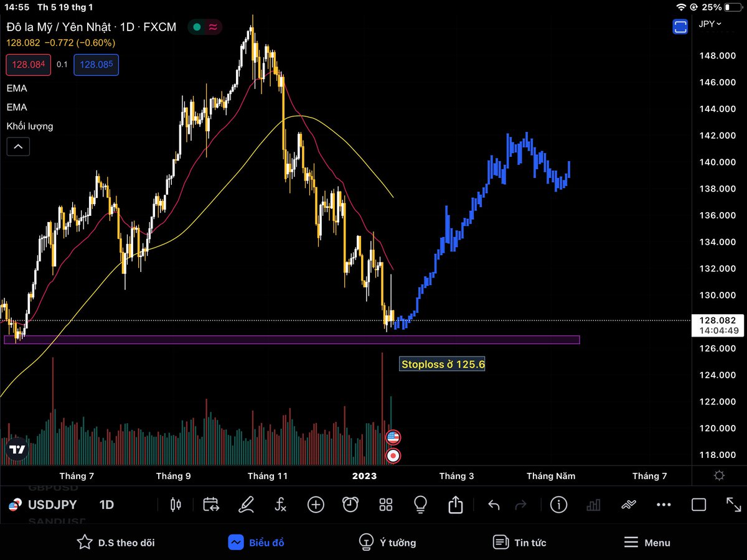Tap the blue fullscreen brackets icon
The image size is (747, 560).
tap(680, 27)
